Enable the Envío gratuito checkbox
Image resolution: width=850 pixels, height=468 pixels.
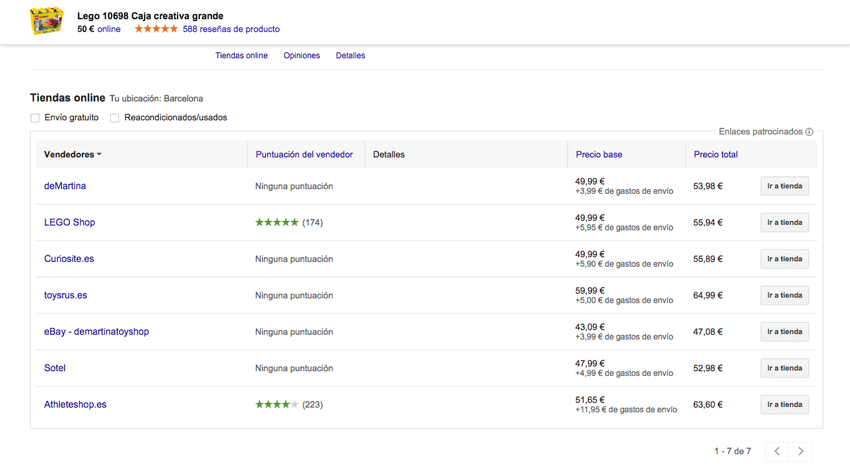35,118
